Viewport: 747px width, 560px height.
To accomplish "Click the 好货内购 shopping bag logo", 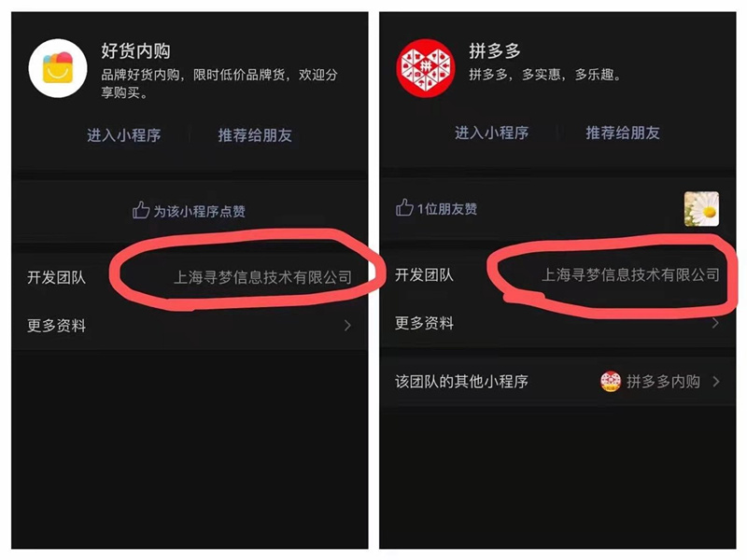I will [x=58, y=68].
